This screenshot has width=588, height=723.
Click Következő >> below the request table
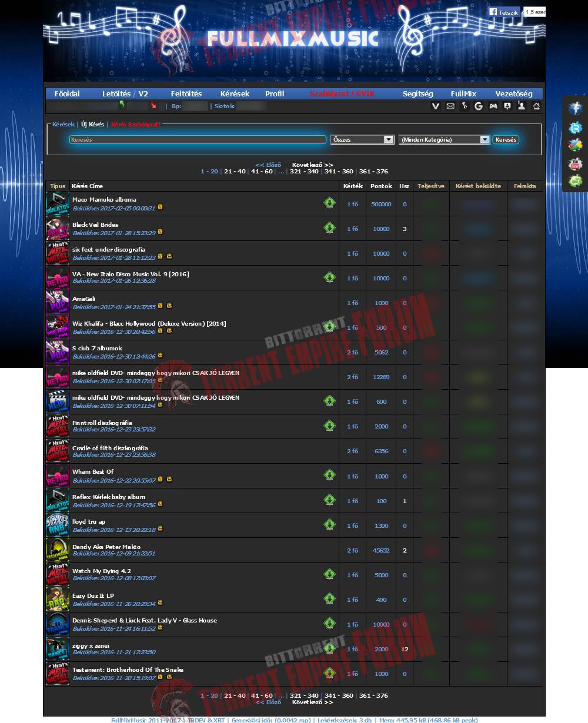tap(312, 702)
